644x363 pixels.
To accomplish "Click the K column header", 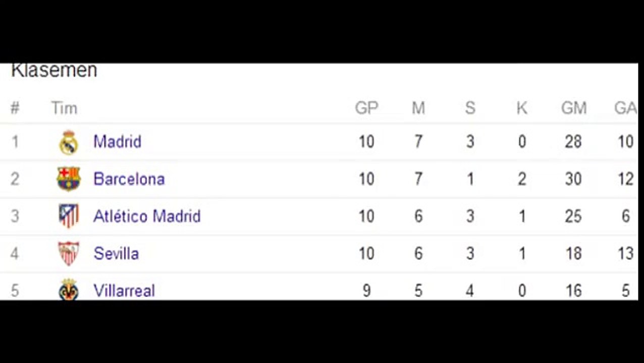I will [522, 108].
